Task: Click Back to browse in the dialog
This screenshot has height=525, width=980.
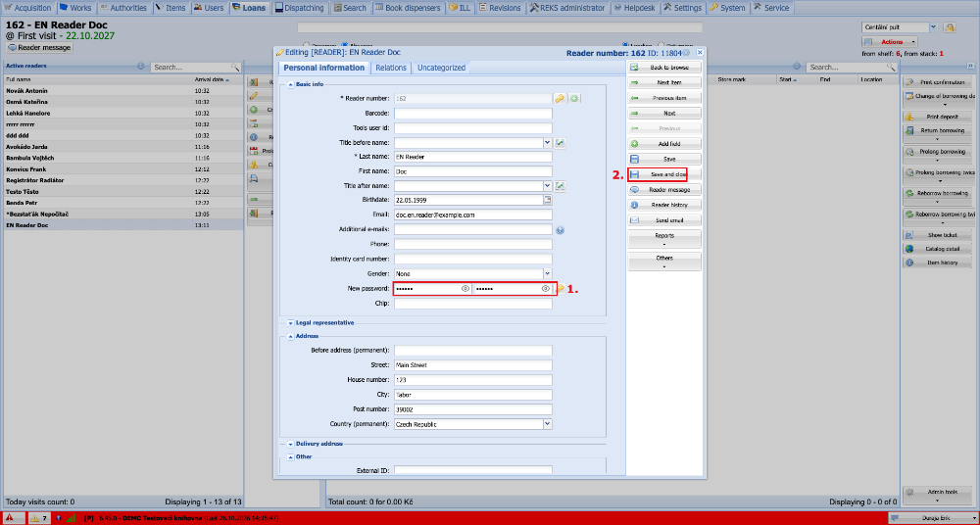Action: 664,68
